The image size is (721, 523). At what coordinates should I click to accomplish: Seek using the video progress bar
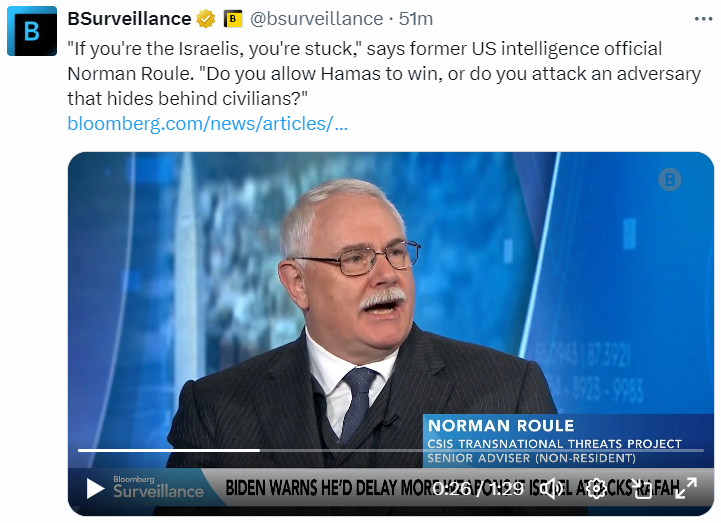coord(300,450)
